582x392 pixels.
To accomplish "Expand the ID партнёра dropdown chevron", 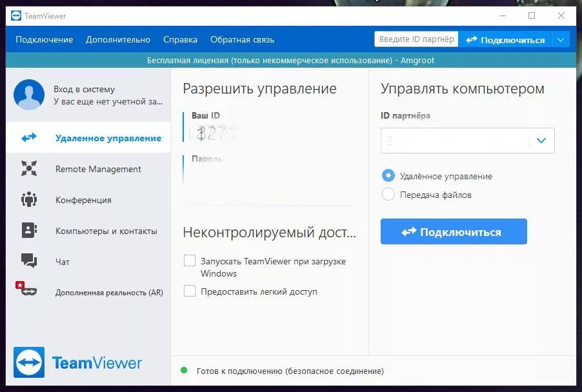I will coord(541,141).
